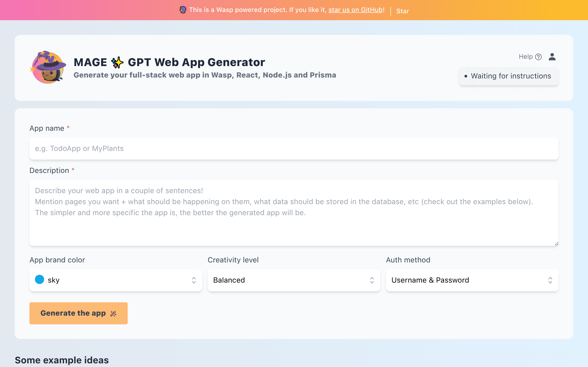The width and height of the screenshot is (588, 367).
Task: Click the Star button in banner
Action: (403, 11)
